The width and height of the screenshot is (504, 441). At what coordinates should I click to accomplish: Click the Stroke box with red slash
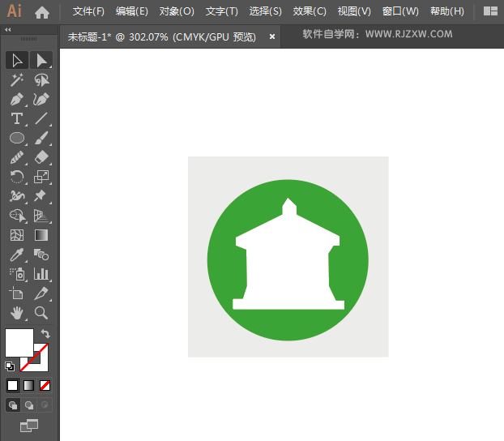[41, 364]
